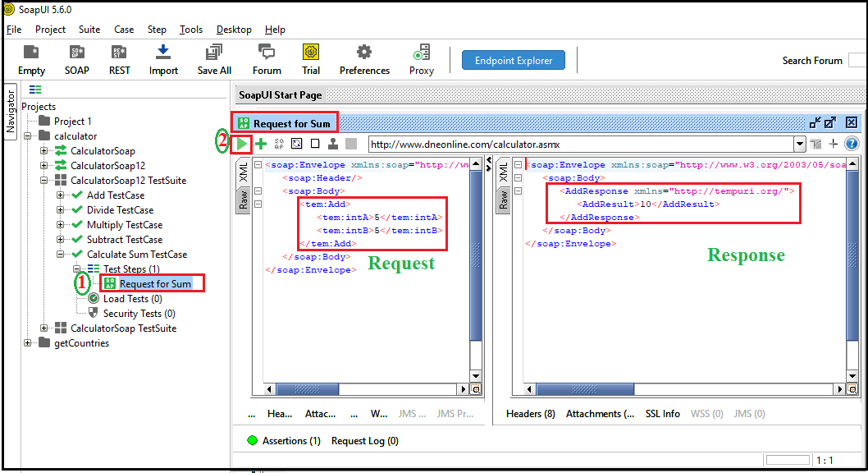868x473 pixels.
Task: Click the split-tabs icon beside the endpoint dropdown
Action: click(816, 144)
